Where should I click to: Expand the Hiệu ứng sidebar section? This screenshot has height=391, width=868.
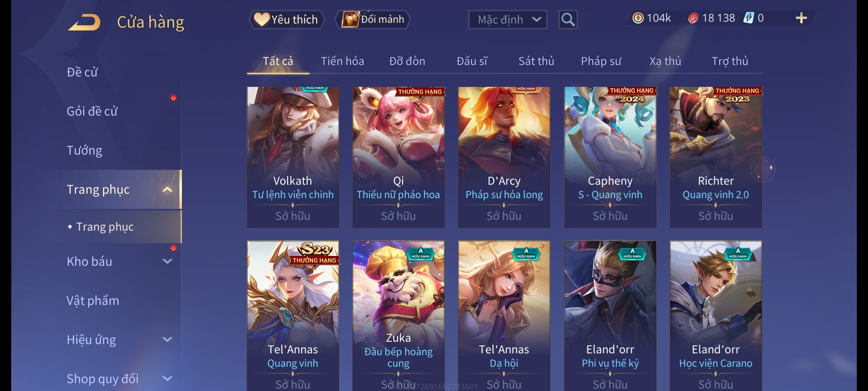click(x=167, y=340)
